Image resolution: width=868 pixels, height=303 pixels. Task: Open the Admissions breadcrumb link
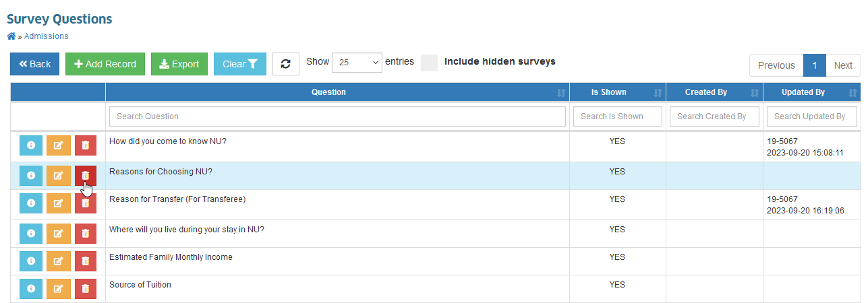46,36
